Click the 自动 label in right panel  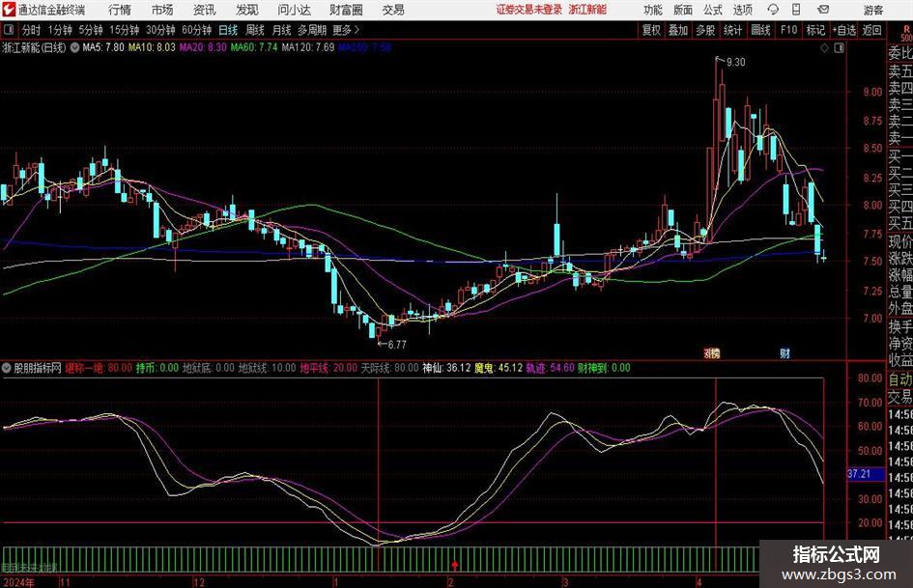[900, 379]
